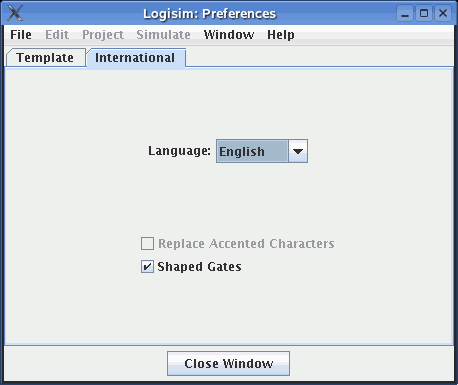Click the Language: label
The image size is (458, 385).
pos(179,151)
